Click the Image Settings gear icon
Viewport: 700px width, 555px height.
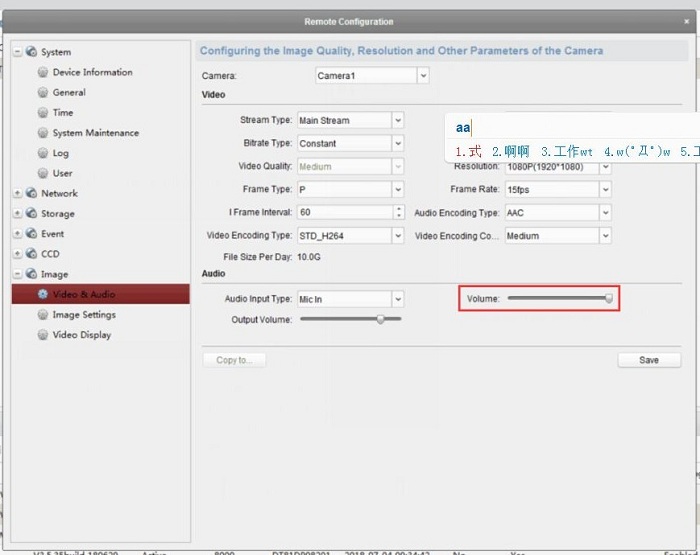43,314
